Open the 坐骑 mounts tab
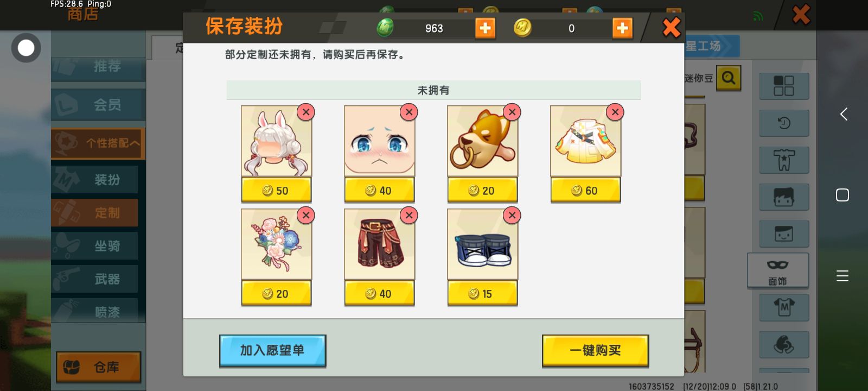This screenshot has height=391, width=868. (95, 245)
